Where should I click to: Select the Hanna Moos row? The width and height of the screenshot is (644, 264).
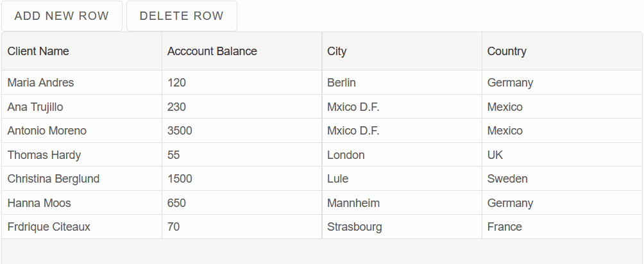coord(321,203)
